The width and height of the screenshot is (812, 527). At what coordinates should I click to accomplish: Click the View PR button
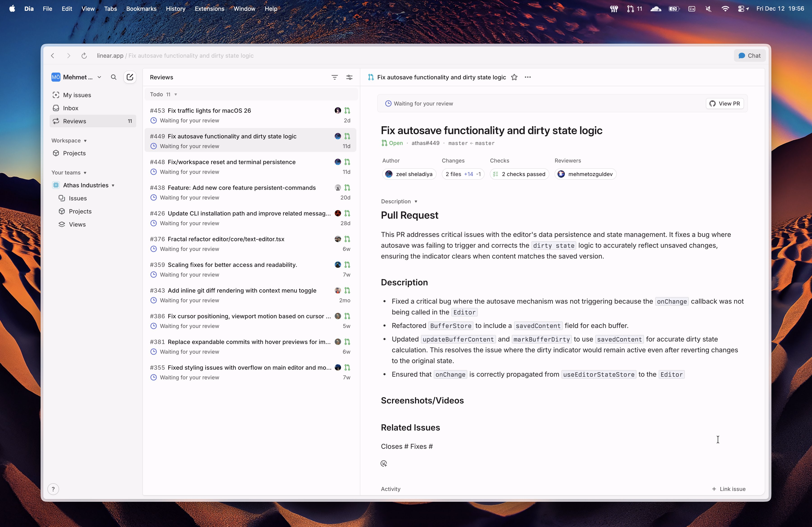pos(725,104)
